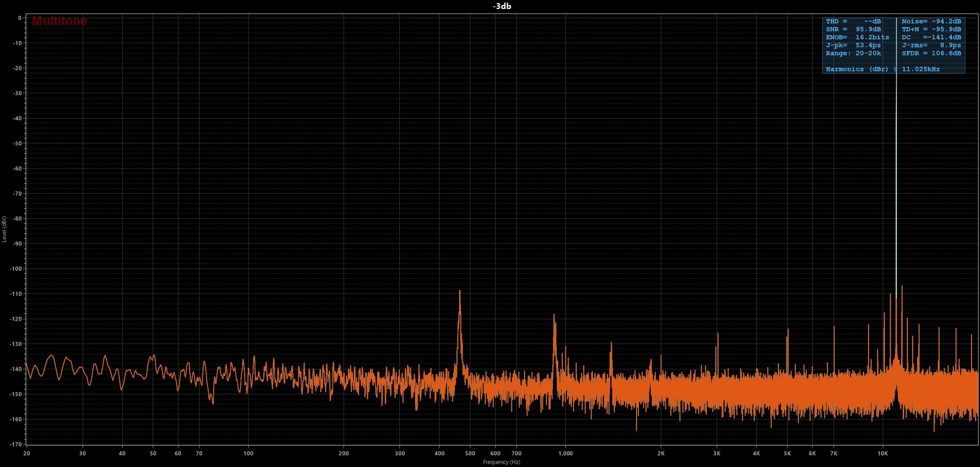Screen dimensions: 980x467
Task: Click the 2K frequency tick label
Action: (661, 453)
